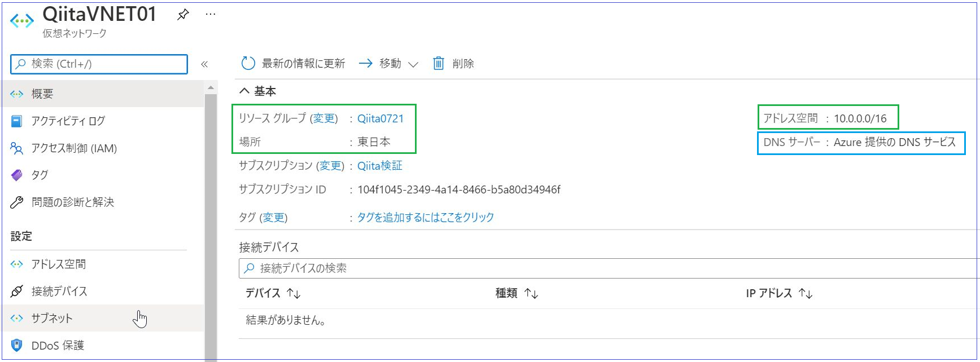Image resolution: width=980 pixels, height=362 pixels.
Task: Click the refresh icon
Action: [248, 64]
